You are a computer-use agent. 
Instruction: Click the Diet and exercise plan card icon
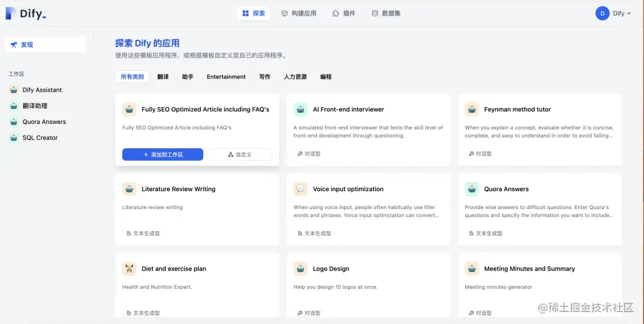click(129, 269)
